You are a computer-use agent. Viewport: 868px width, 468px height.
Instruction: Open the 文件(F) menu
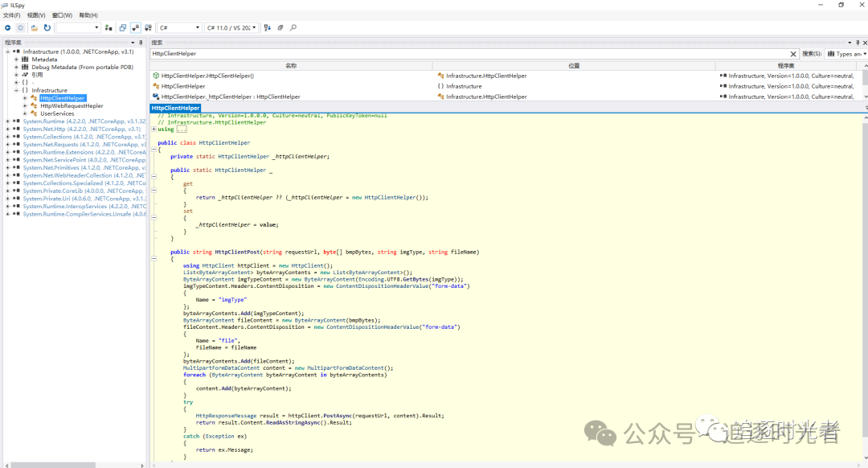12,15
